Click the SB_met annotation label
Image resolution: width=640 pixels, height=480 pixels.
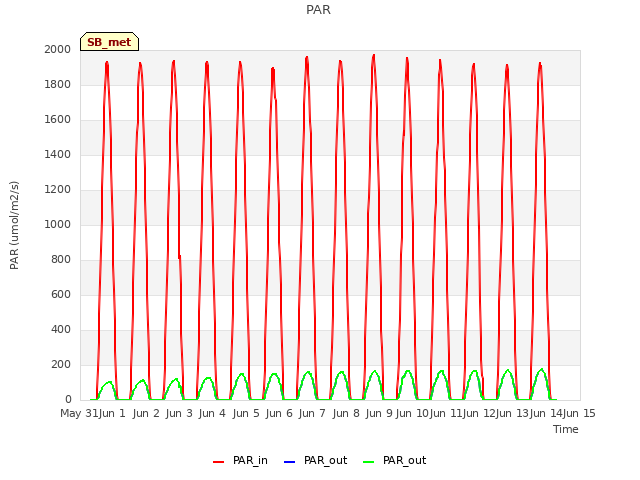pos(109,42)
